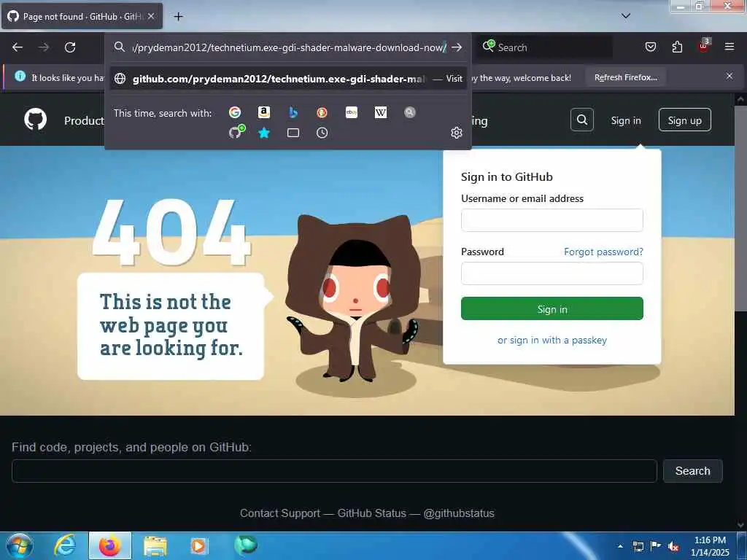Search history with the clock icon
Image resolution: width=747 pixels, height=560 pixels.
tap(322, 133)
